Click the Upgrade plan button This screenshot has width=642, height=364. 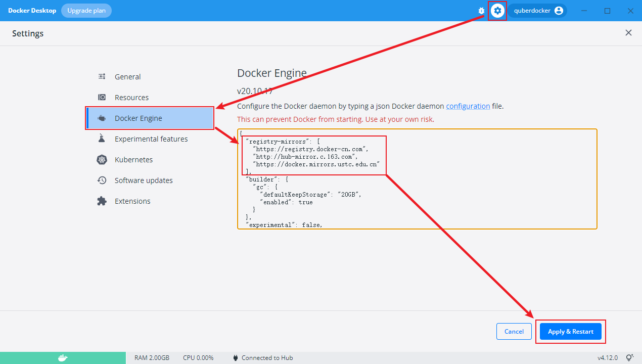pyautogui.click(x=86, y=11)
